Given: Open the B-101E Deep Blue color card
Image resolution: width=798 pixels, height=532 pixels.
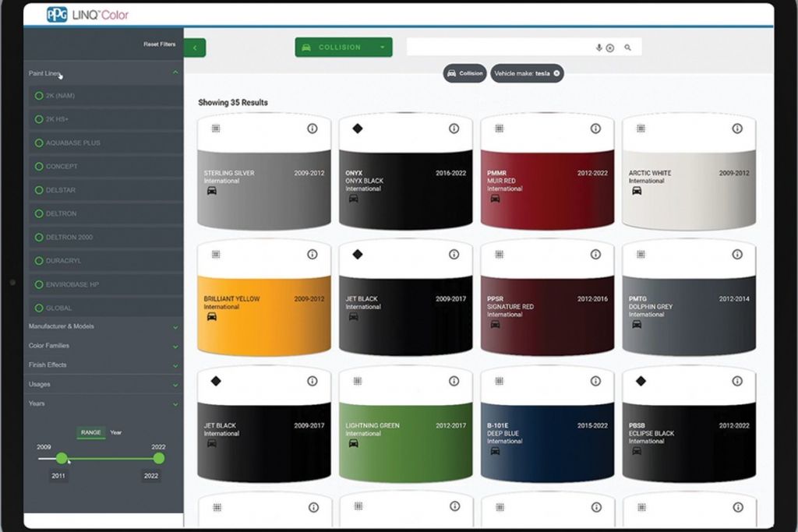Looking at the screenshot, I should 547,425.
